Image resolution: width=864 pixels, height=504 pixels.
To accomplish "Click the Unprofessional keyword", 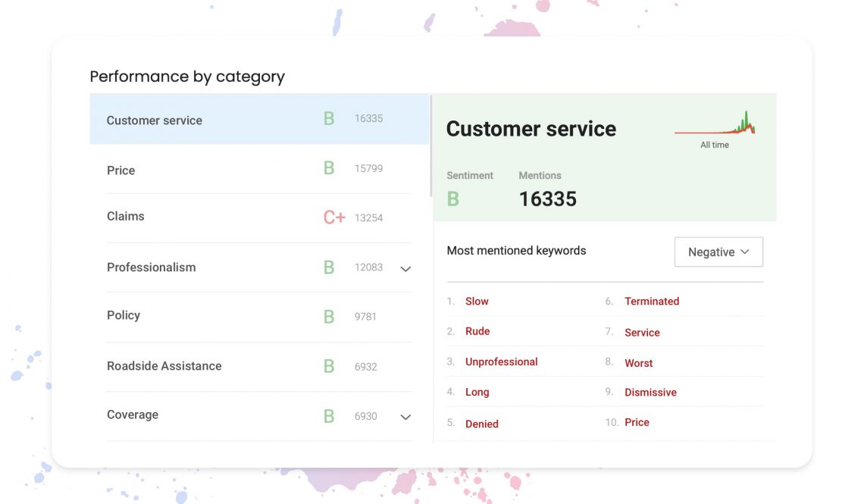I will pyautogui.click(x=502, y=362).
